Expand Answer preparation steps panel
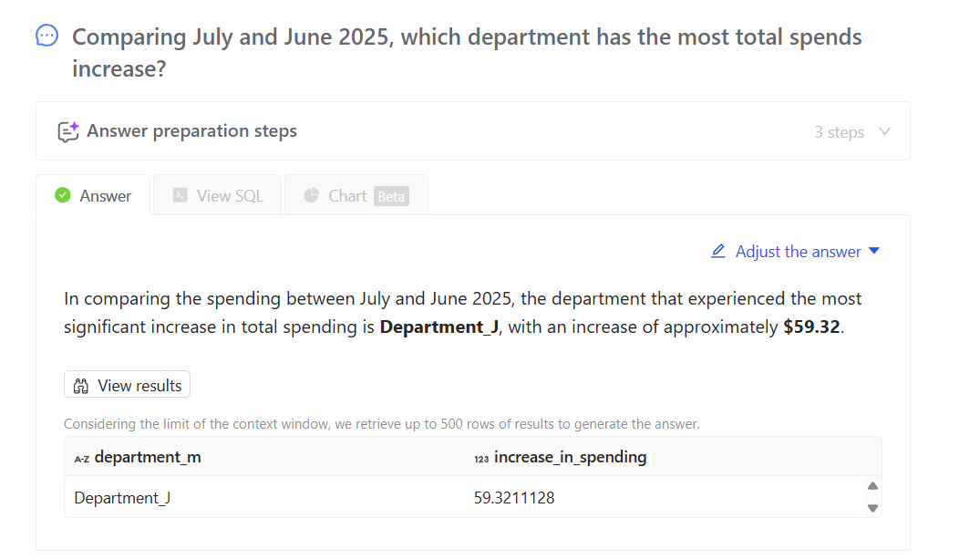 point(472,131)
